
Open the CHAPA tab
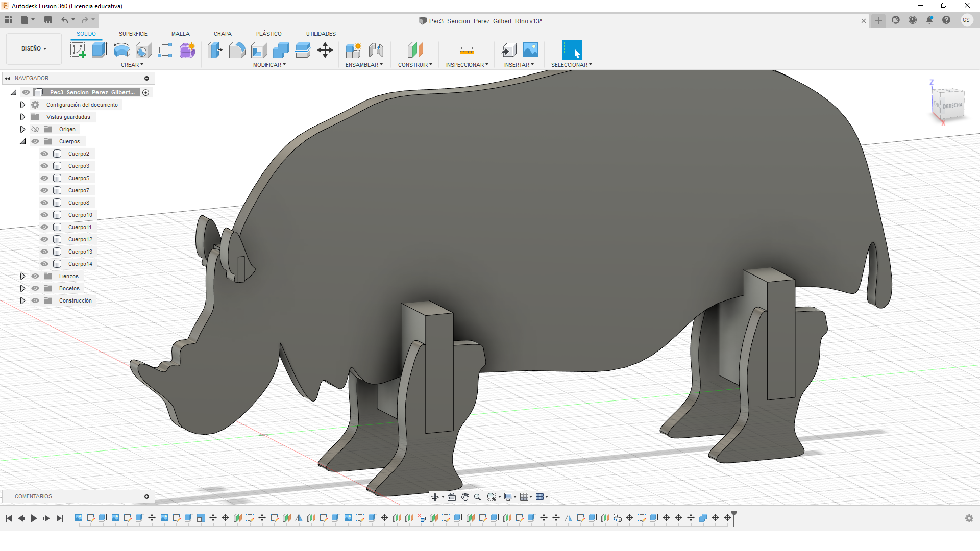(223, 34)
